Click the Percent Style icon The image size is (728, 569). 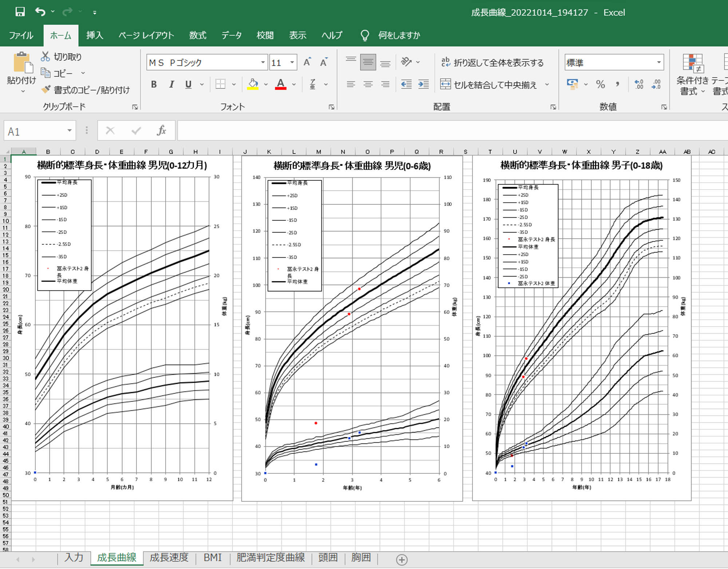coord(600,84)
